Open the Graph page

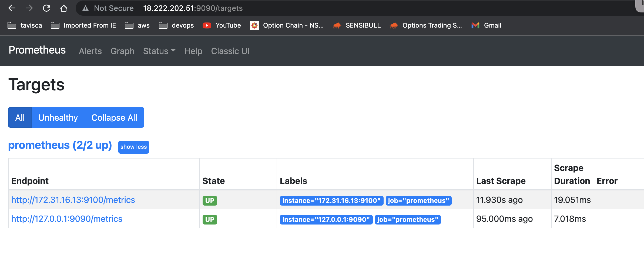123,51
